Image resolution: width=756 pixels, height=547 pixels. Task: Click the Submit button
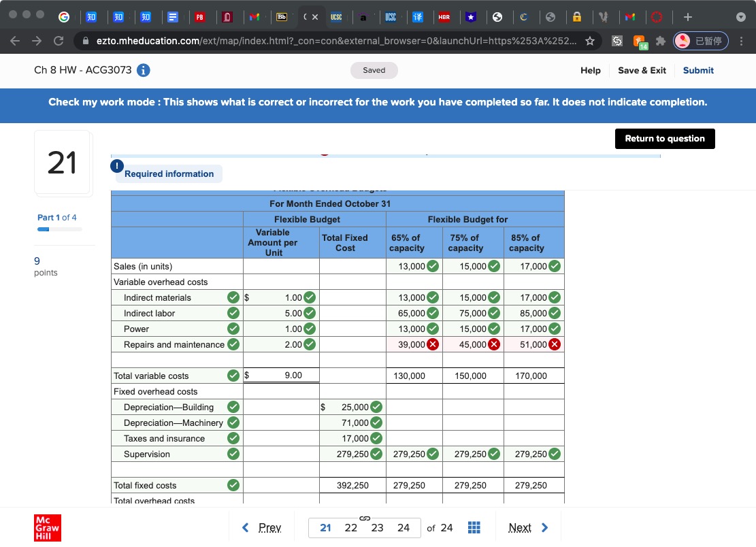[x=698, y=70]
